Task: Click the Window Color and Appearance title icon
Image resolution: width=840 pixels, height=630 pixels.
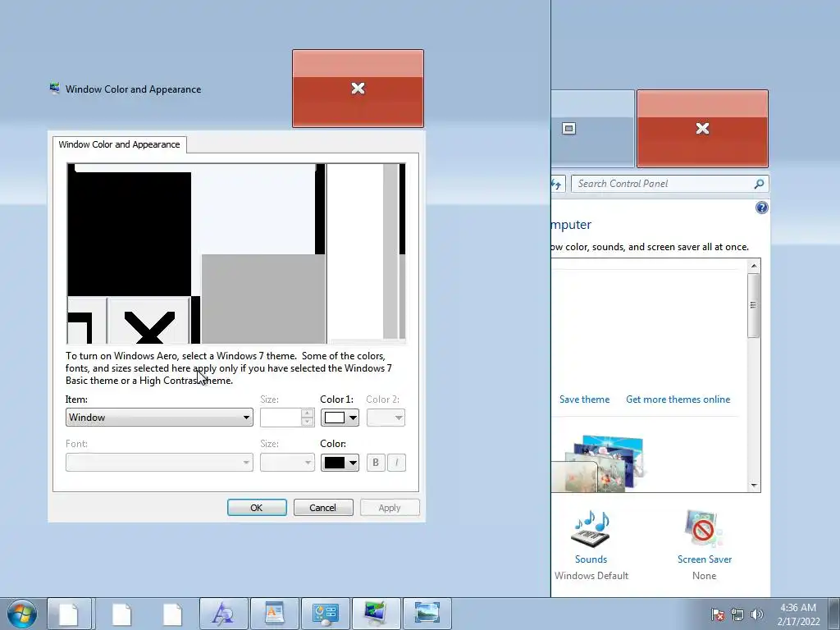Action: click(55, 89)
